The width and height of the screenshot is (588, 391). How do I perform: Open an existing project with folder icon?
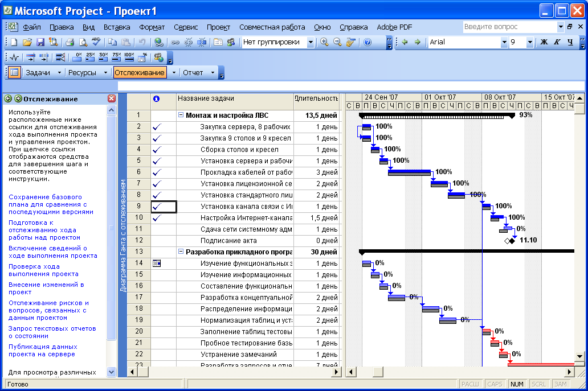[27, 42]
